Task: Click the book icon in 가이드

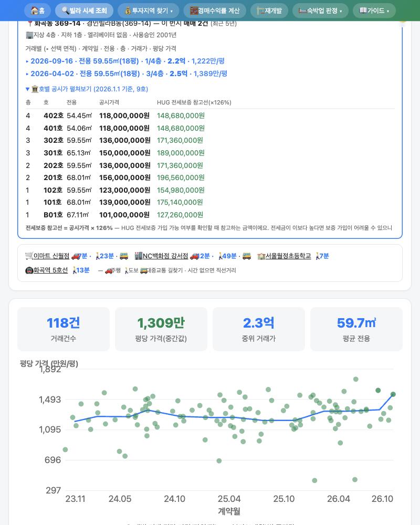Action: [x=363, y=10]
